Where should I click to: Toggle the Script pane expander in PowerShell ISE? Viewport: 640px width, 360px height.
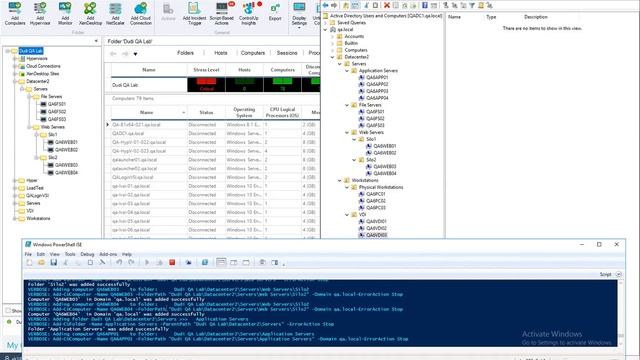click(x=618, y=275)
